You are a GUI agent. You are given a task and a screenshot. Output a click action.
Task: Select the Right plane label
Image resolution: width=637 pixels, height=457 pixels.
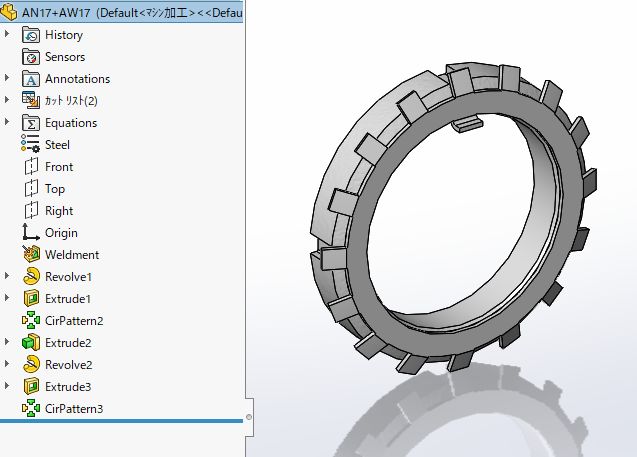[x=59, y=211]
